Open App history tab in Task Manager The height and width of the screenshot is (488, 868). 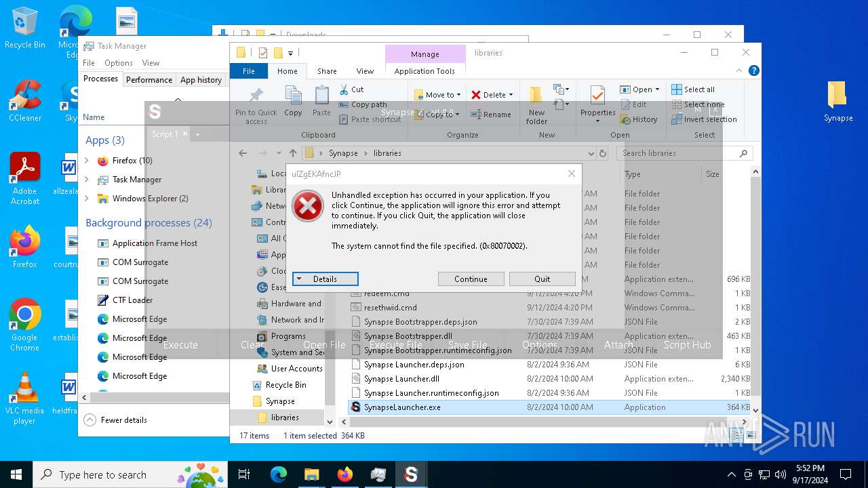pos(201,79)
